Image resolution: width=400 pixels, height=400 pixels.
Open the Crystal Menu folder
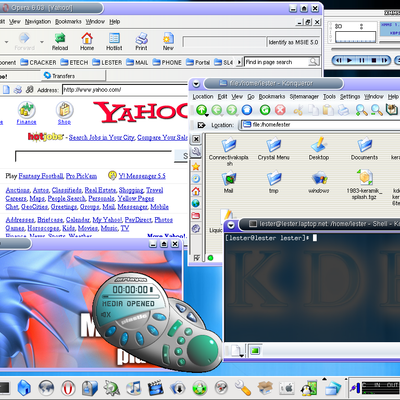coord(274,149)
